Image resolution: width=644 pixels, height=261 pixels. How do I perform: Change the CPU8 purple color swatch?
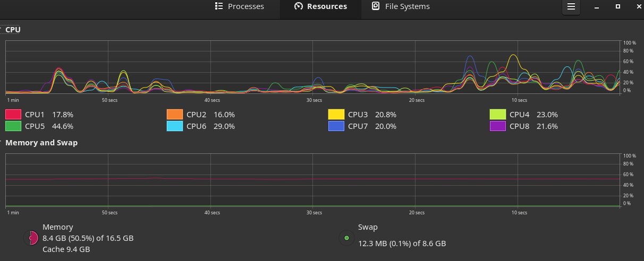(497, 126)
